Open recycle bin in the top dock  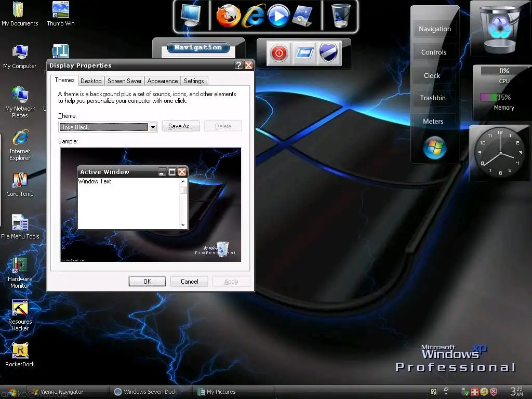coord(341,16)
